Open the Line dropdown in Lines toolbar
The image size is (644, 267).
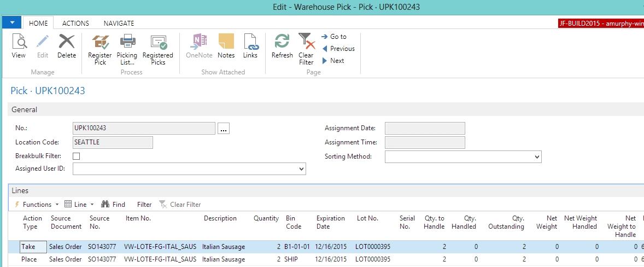tap(79, 205)
